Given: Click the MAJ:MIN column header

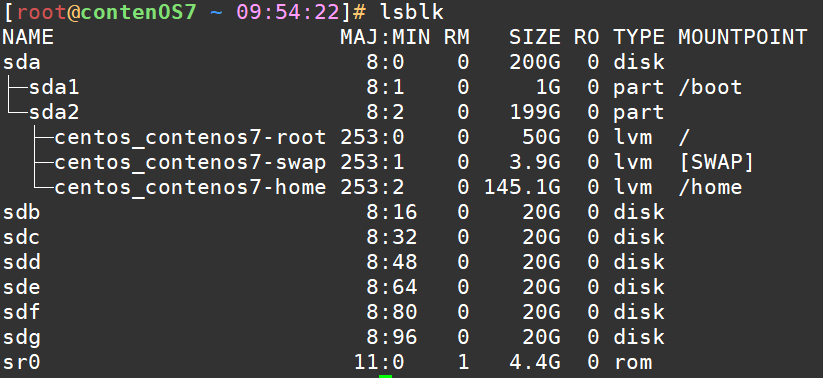Looking at the screenshot, I should tap(385, 37).
